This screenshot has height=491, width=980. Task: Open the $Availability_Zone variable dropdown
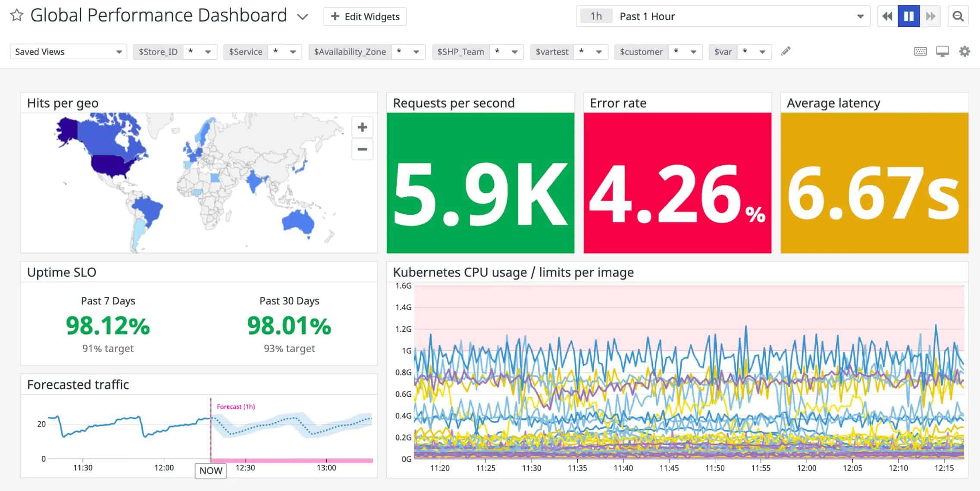415,51
